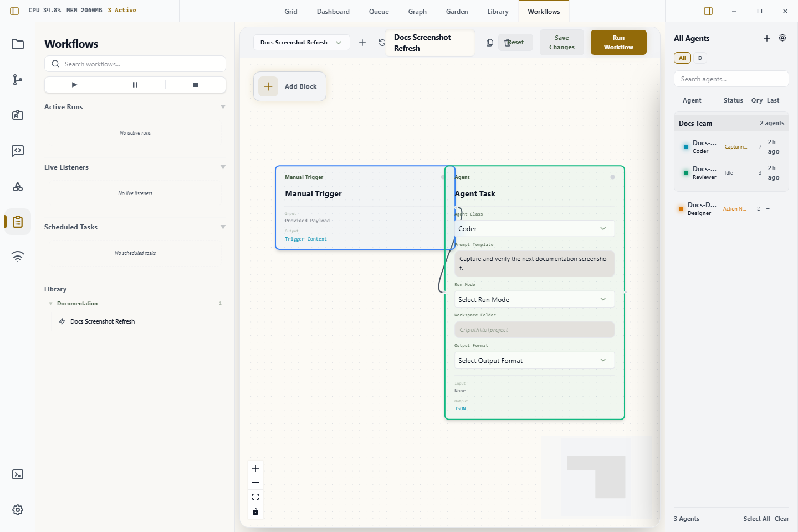Viewport: 798px width, 532px height.
Task: Open the folder icon in sidebar
Action: 18,44
